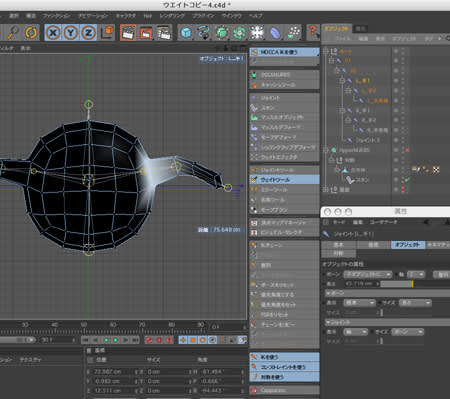Click frame 50 on timeline ruler
Image resolution: width=450 pixels, height=399 pixels.
[x=84, y=325]
